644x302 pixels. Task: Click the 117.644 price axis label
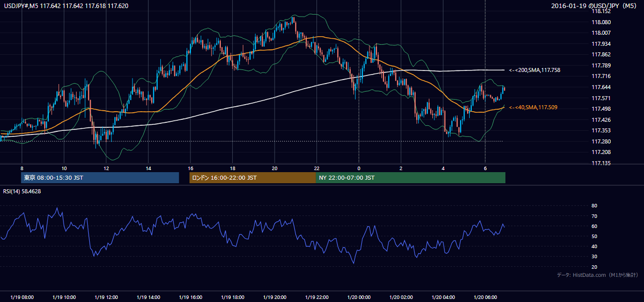601,88
